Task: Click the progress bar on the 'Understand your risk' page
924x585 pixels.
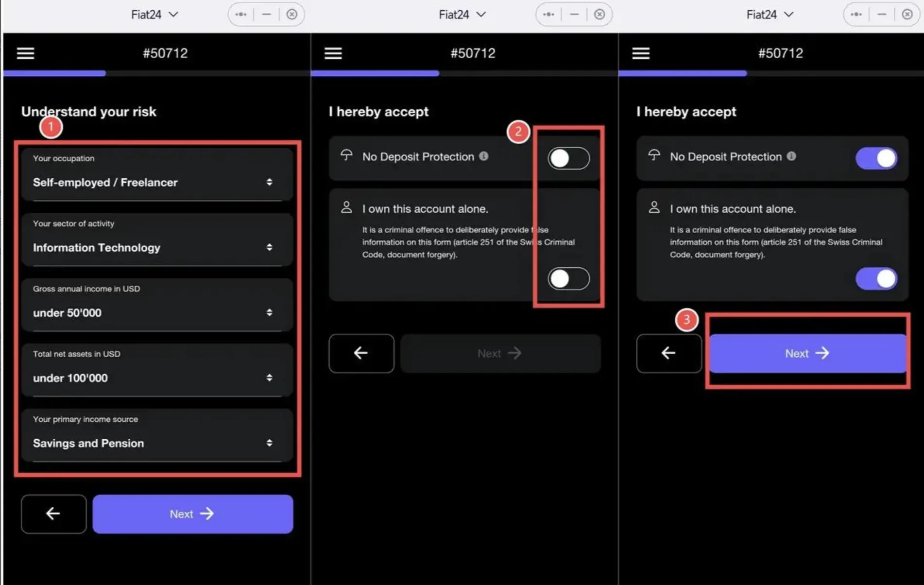Action: pyautogui.click(x=156, y=73)
